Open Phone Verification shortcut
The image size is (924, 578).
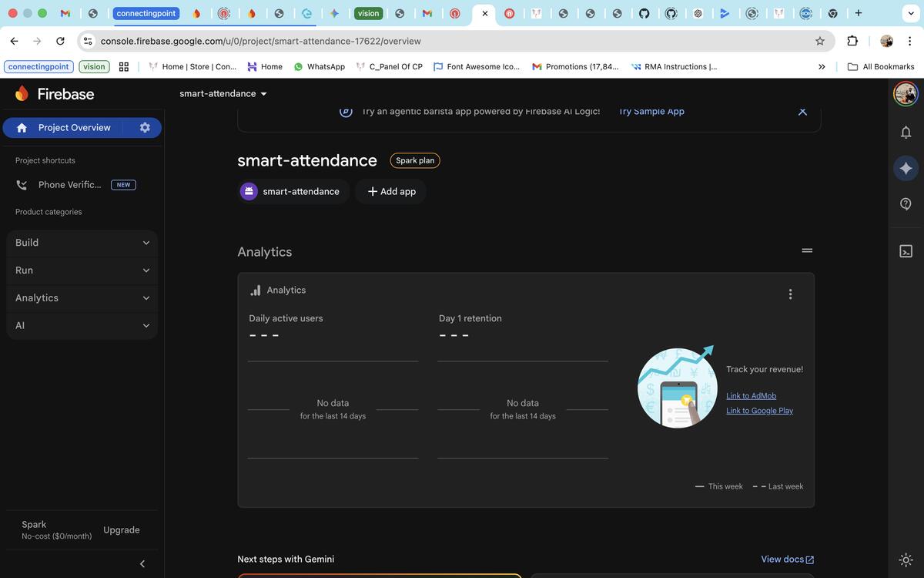tap(69, 185)
